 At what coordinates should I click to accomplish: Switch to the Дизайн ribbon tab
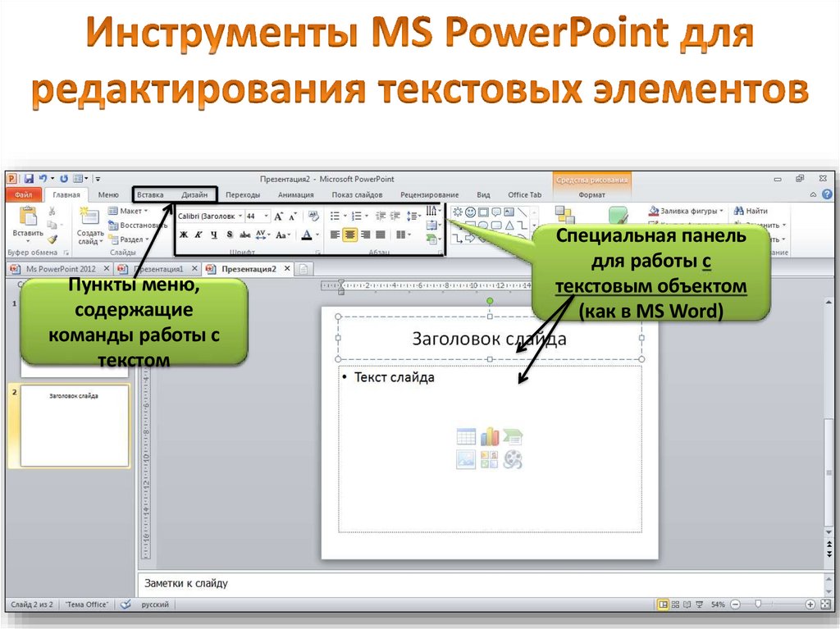(194, 194)
